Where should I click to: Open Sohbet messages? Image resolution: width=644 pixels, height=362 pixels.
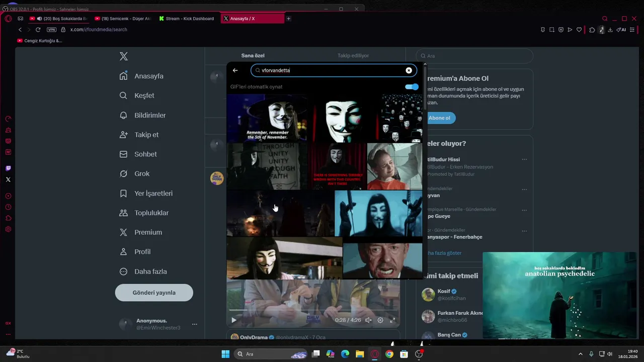(138, 154)
